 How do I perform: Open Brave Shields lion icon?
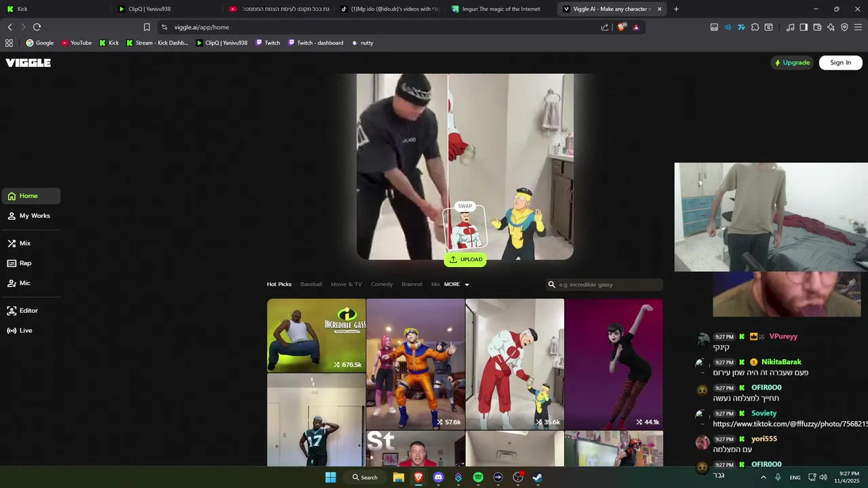click(x=621, y=27)
